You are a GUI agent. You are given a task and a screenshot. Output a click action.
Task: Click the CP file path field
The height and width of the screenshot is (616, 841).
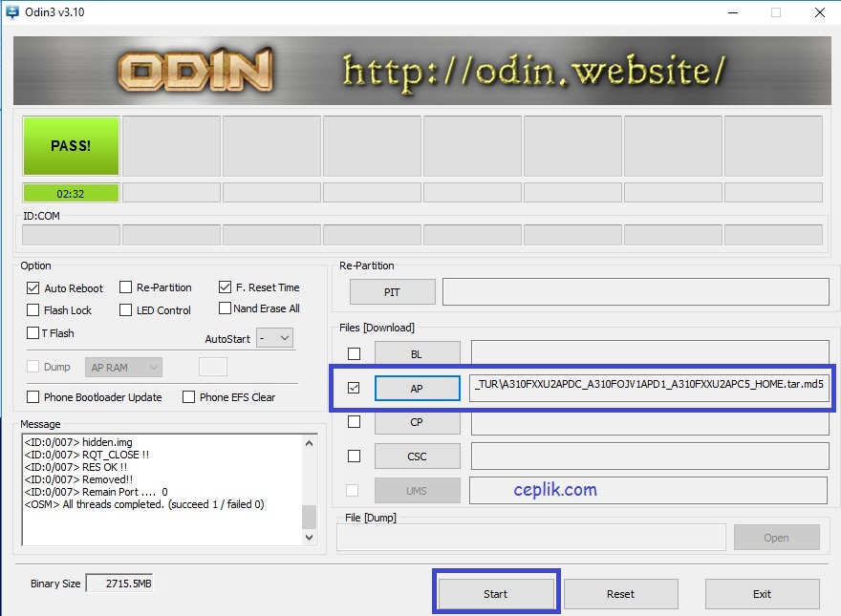(650, 422)
